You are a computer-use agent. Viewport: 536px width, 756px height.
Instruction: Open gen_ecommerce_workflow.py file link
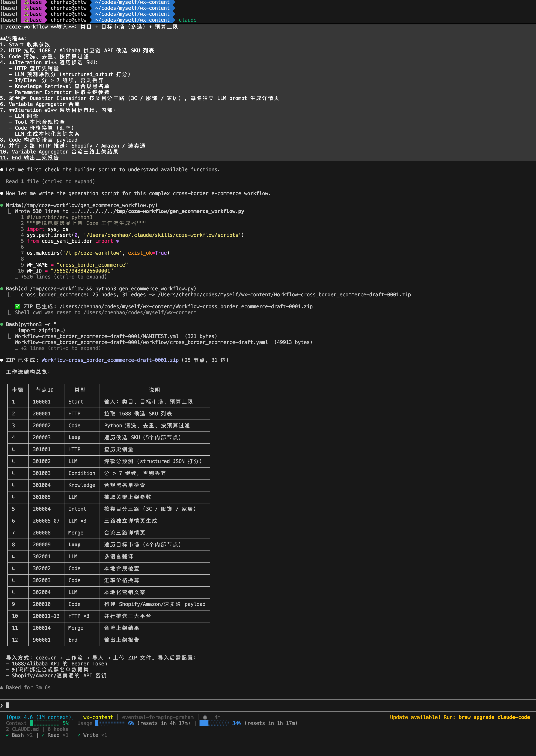point(89,205)
